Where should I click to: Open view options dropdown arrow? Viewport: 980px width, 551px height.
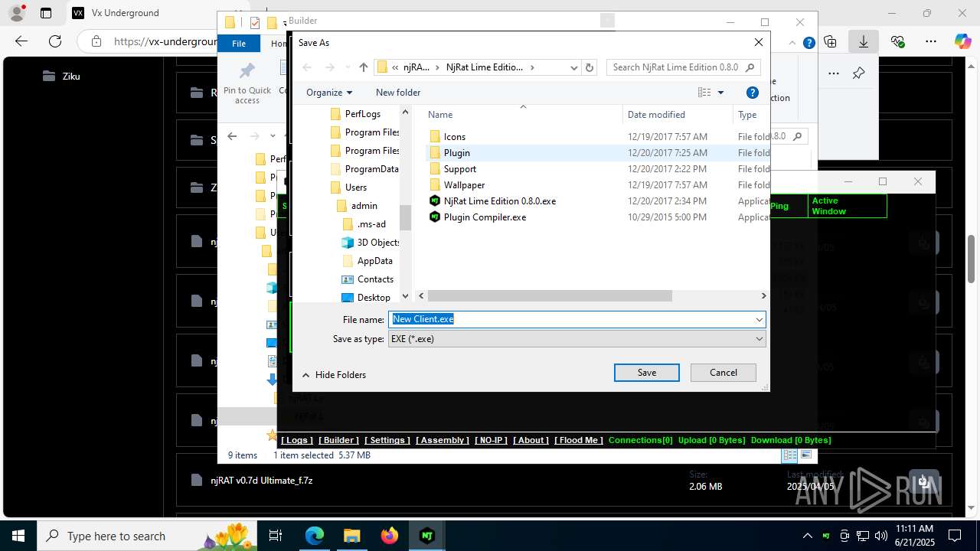[720, 93]
